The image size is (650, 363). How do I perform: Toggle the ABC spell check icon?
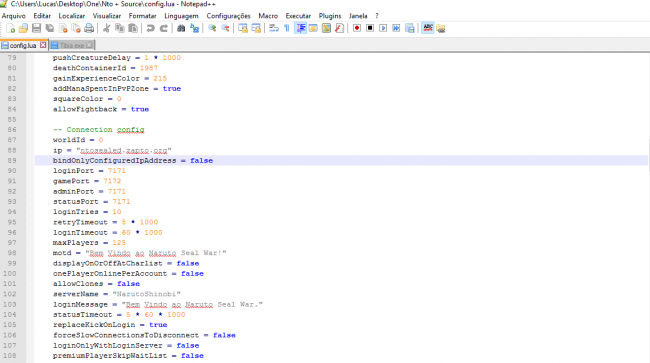pyautogui.click(x=428, y=28)
